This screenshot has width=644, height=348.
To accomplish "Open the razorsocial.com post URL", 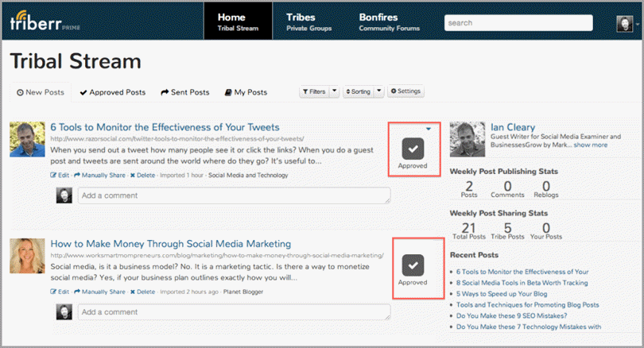I will pyautogui.click(x=177, y=139).
